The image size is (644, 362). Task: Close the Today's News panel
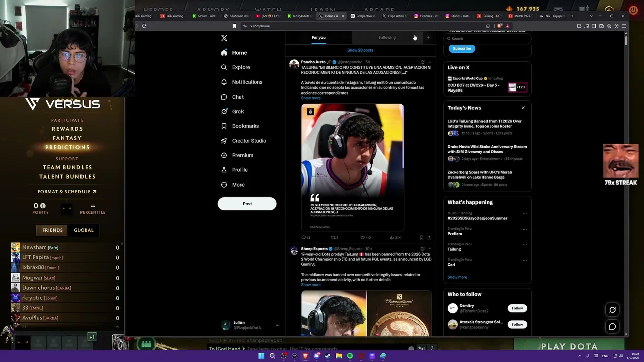[x=523, y=108]
